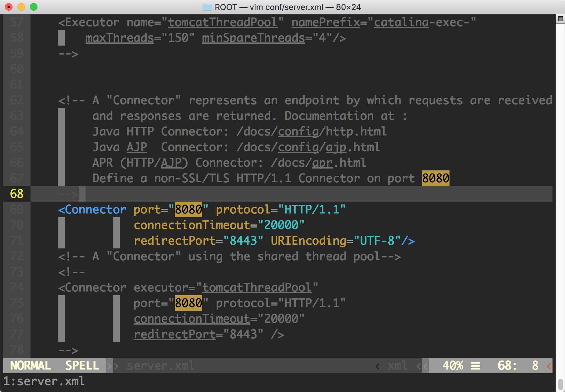Click "shared thread pool" comment on line 72

point(319,256)
